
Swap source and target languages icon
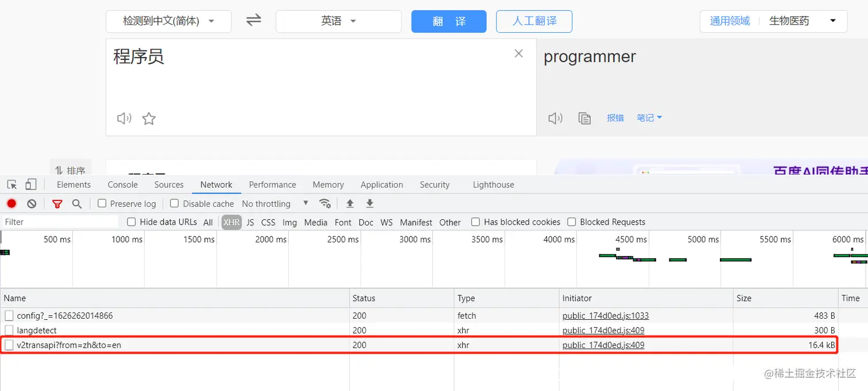254,21
